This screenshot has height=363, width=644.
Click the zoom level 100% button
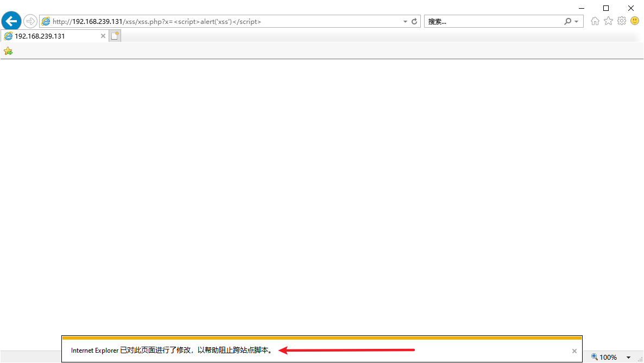tap(608, 357)
